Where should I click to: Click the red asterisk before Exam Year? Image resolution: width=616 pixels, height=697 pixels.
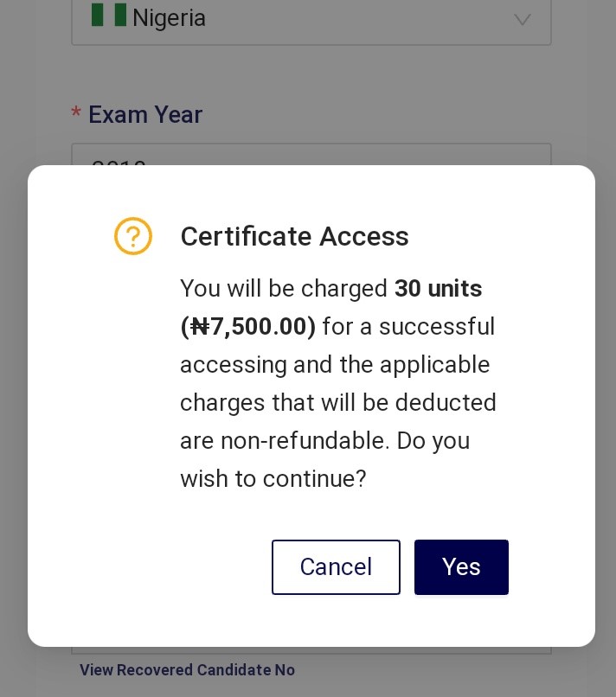pyautogui.click(x=76, y=112)
